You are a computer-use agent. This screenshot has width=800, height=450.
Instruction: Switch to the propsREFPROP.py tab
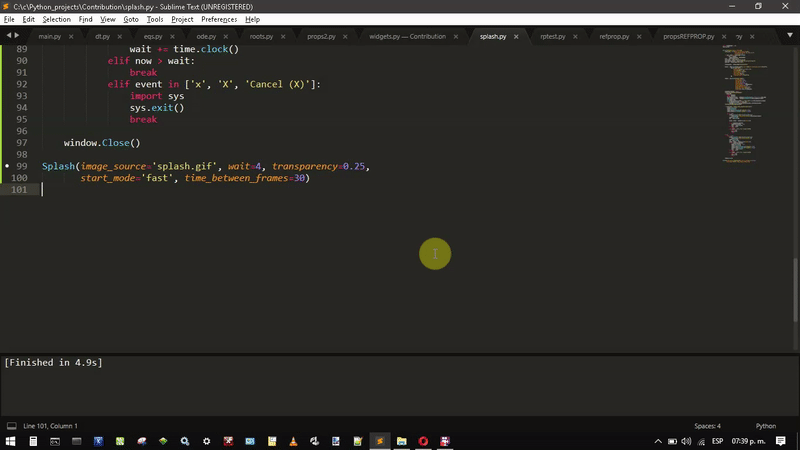point(688,37)
